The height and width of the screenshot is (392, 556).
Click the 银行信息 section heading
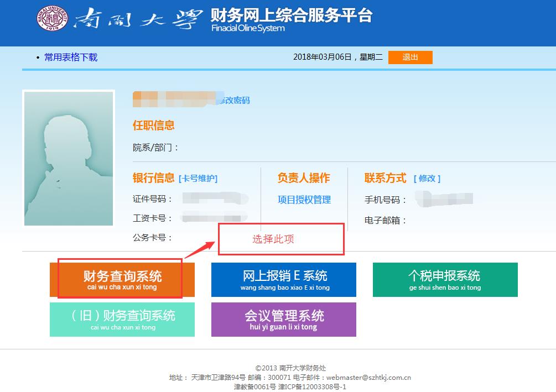pyautogui.click(x=153, y=178)
